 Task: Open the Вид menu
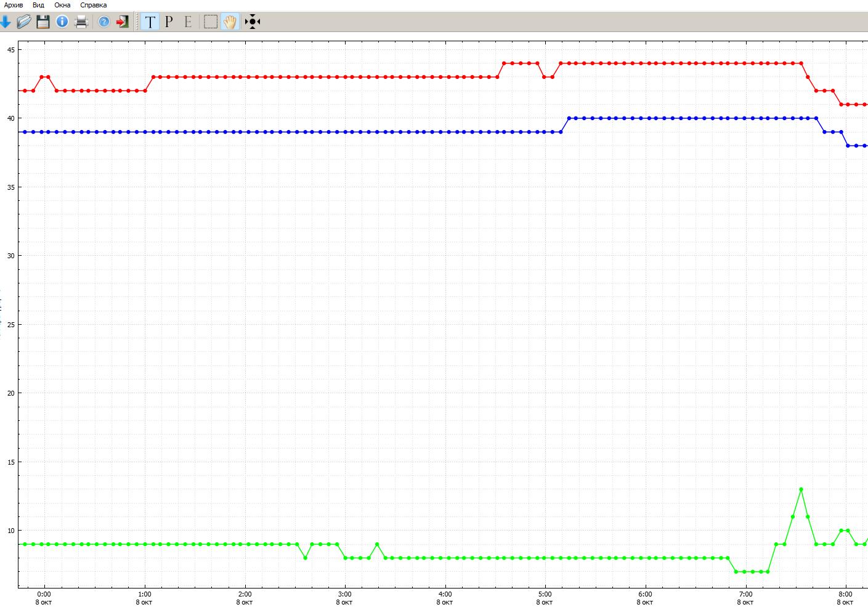[38, 5]
